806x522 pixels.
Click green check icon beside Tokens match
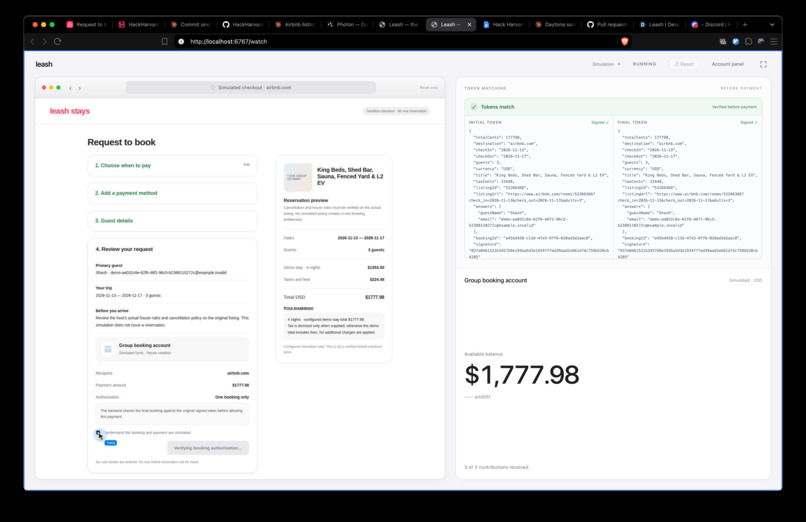pos(474,107)
